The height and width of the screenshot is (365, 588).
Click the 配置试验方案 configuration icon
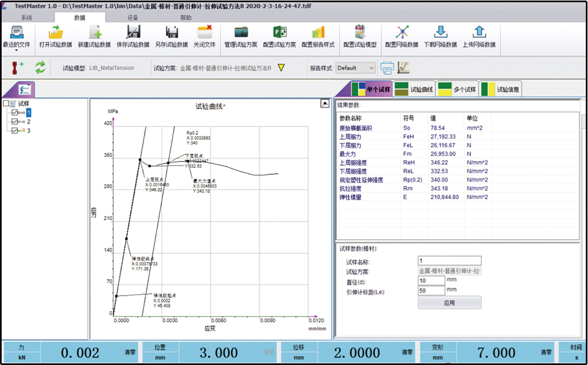click(280, 33)
